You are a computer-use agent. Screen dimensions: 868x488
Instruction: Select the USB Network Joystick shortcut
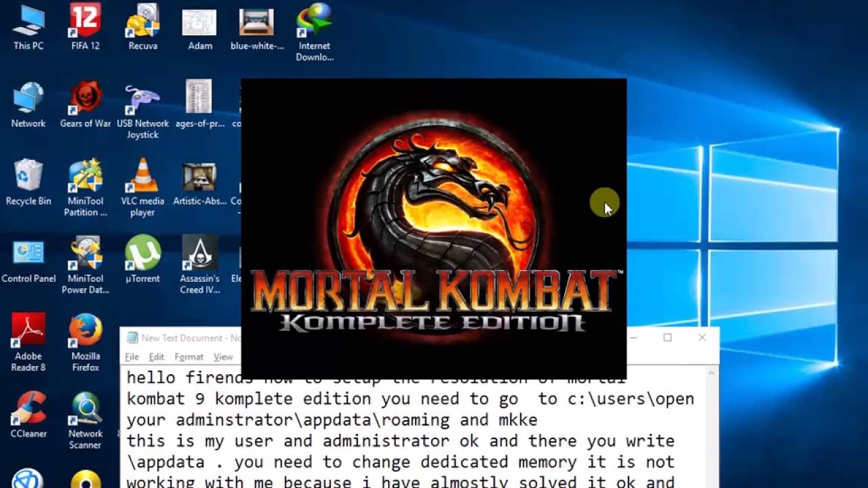coord(142,110)
